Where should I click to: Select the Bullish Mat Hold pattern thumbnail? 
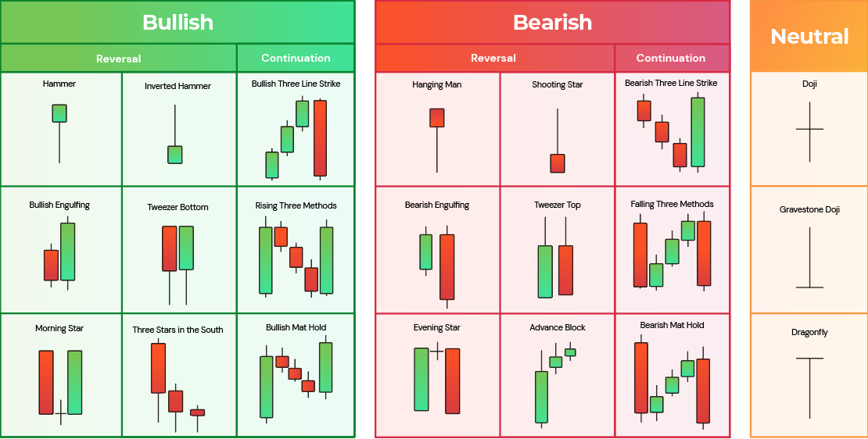tap(296, 380)
